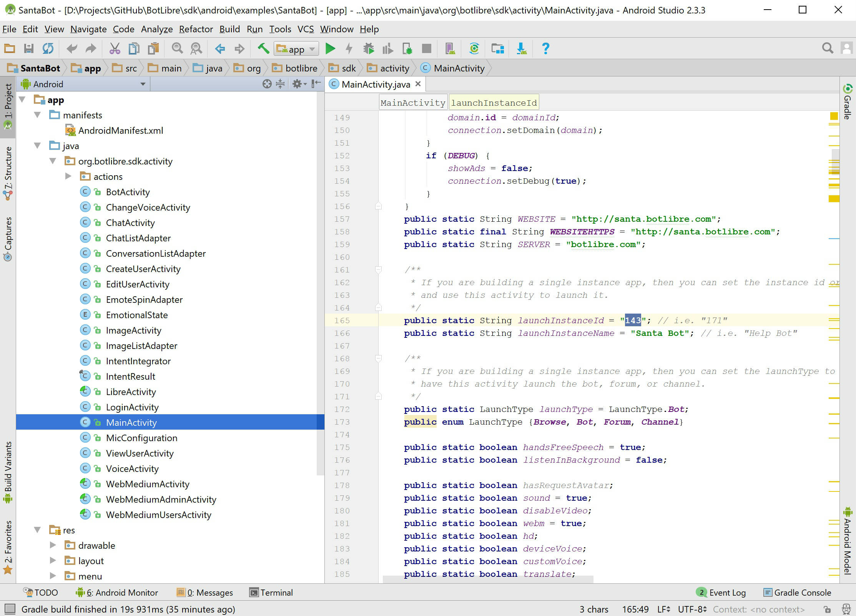Toggle the Build Variants tool window
The height and width of the screenshot is (616, 856).
(8, 473)
